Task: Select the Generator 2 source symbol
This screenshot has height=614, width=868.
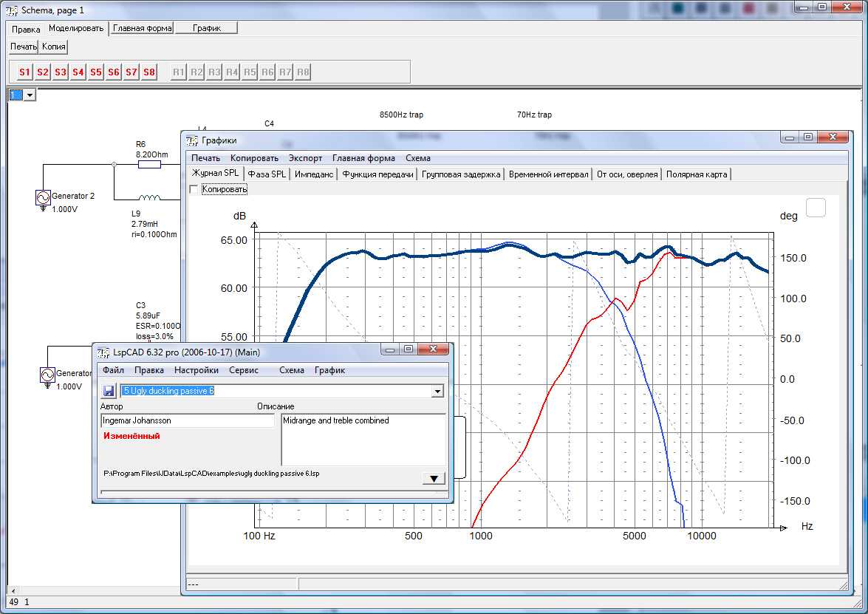Action: point(43,198)
